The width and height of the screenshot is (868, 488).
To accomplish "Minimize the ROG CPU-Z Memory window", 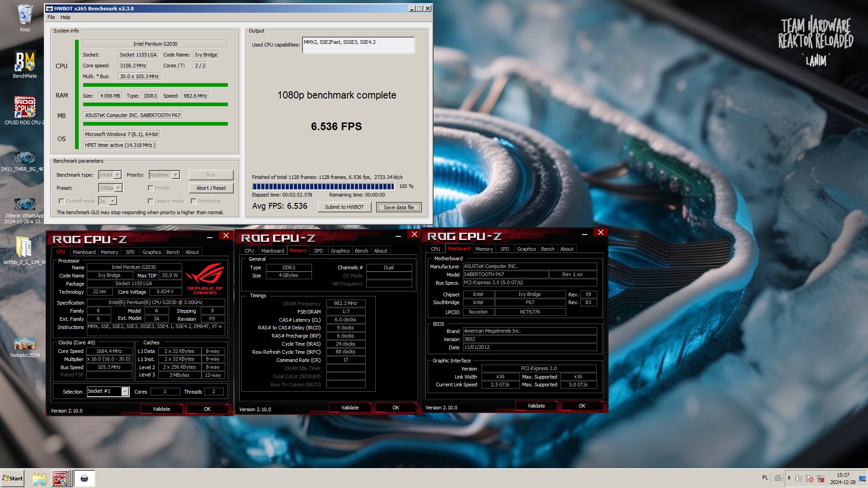I will (398, 235).
